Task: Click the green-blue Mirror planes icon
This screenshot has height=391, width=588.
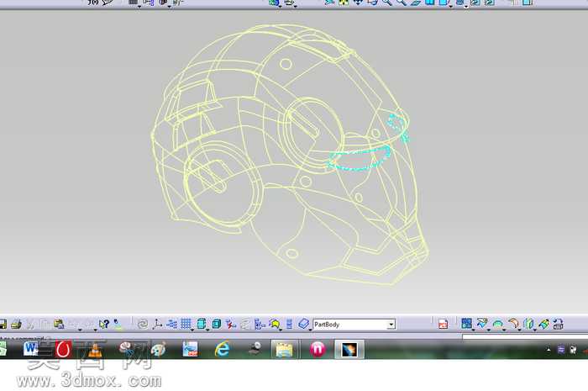Action: [x=528, y=324]
